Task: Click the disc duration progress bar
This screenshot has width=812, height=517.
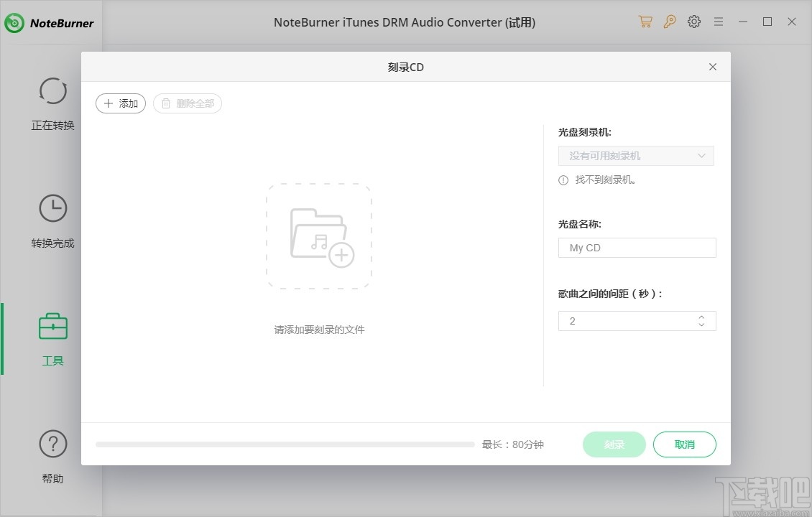Action: point(285,444)
